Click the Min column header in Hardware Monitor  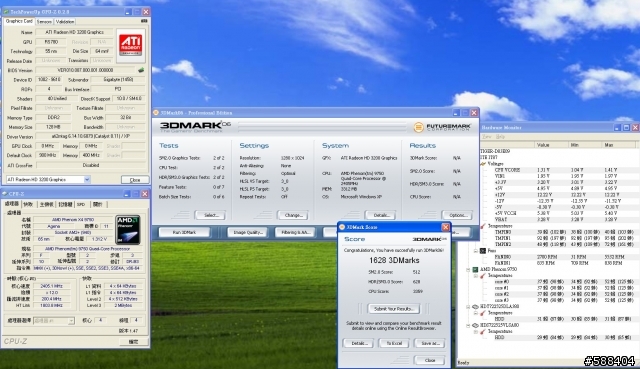(585, 145)
